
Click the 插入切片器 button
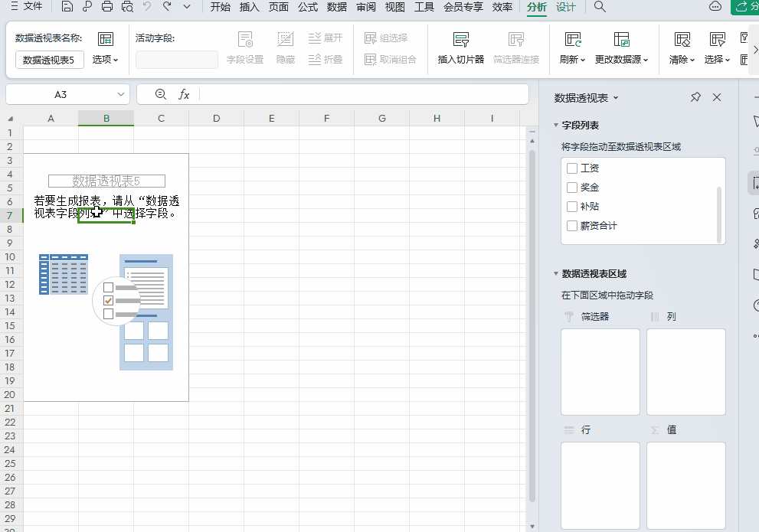460,48
